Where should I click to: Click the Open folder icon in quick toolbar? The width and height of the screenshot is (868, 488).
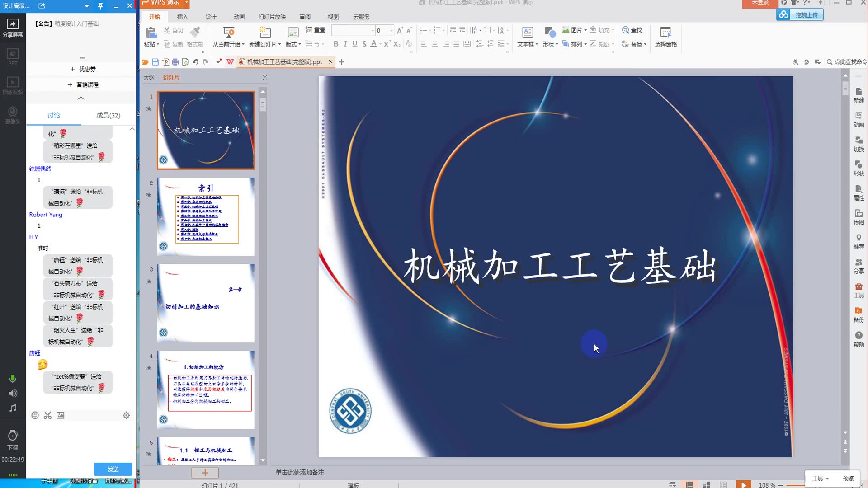click(x=145, y=62)
